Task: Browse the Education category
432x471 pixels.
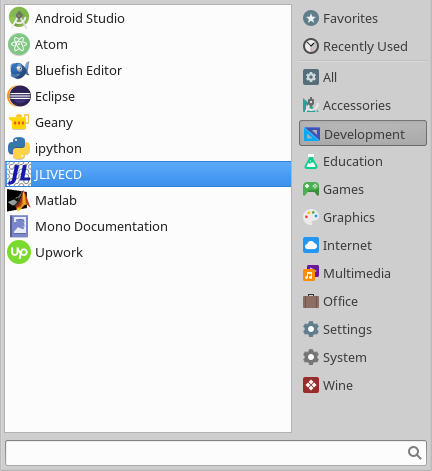Action: click(x=353, y=161)
